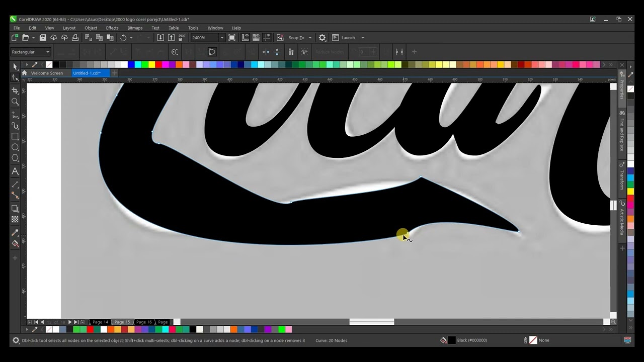
Task: Pick the blue swatch in top palette
Action: (x=131, y=64)
